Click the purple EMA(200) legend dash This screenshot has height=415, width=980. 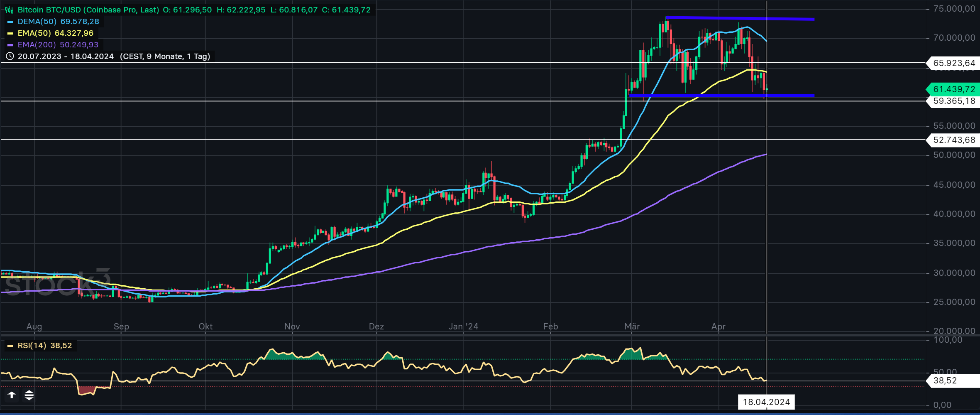point(10,45)
